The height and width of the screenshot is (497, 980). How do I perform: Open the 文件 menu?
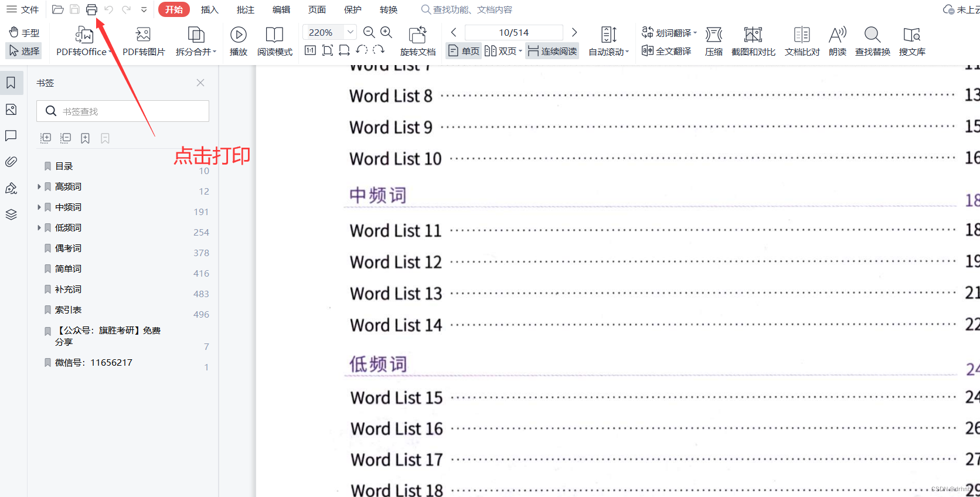click(x=22, y=9)
